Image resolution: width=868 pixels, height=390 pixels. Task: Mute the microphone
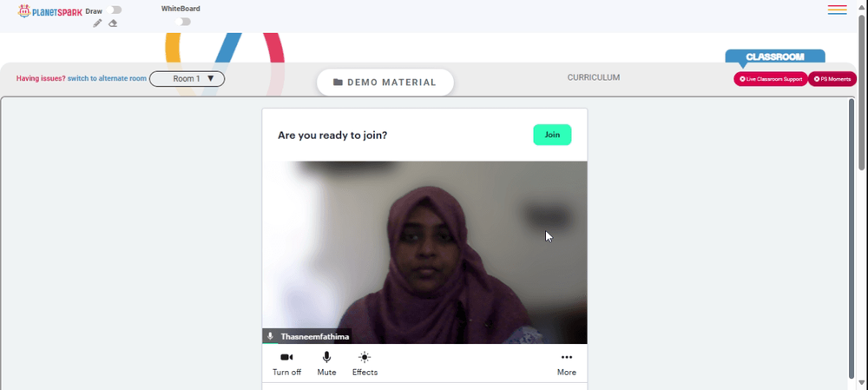point(326,363)
